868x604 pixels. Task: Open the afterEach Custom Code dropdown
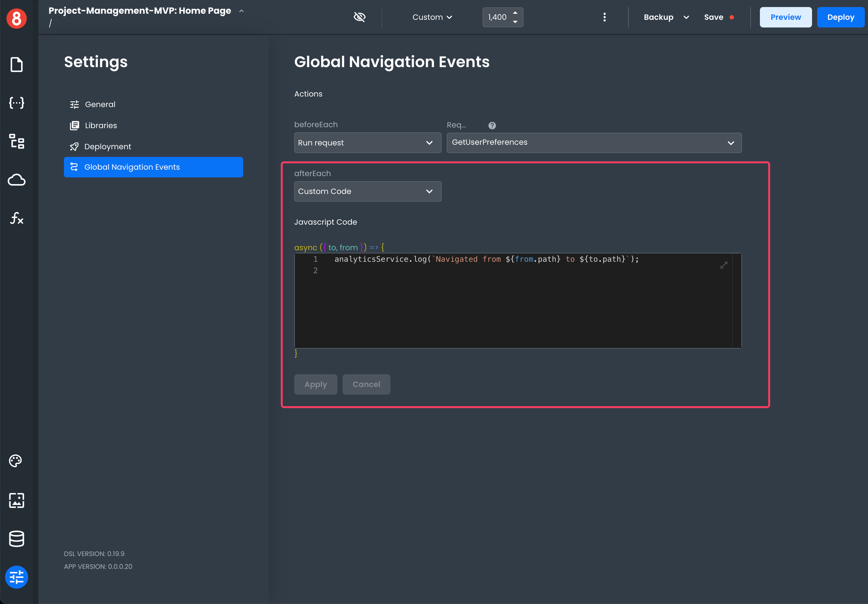(x=367, y=191)
